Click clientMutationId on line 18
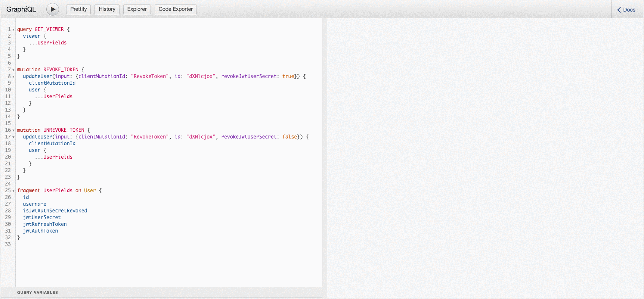This screenshot has width=644, height=299. point(52,143)
